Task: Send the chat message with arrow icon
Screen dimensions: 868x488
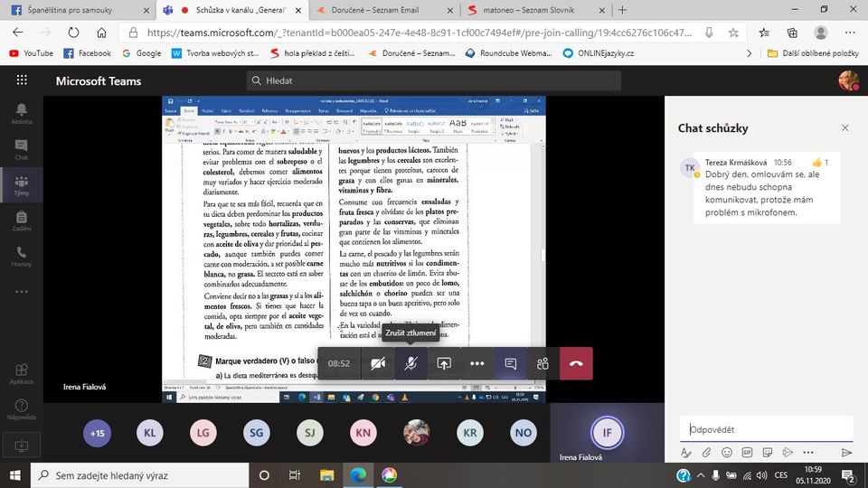Action: [x=846, y=452]
